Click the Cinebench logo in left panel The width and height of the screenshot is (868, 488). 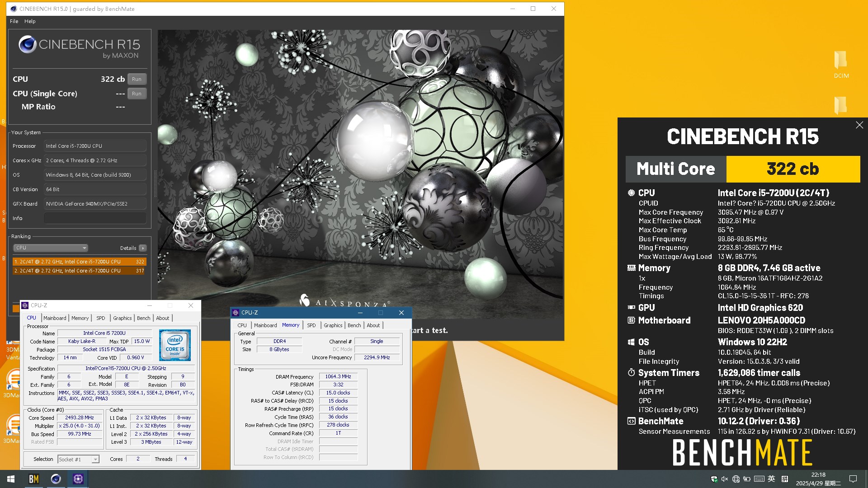click(x=27, y=44)
